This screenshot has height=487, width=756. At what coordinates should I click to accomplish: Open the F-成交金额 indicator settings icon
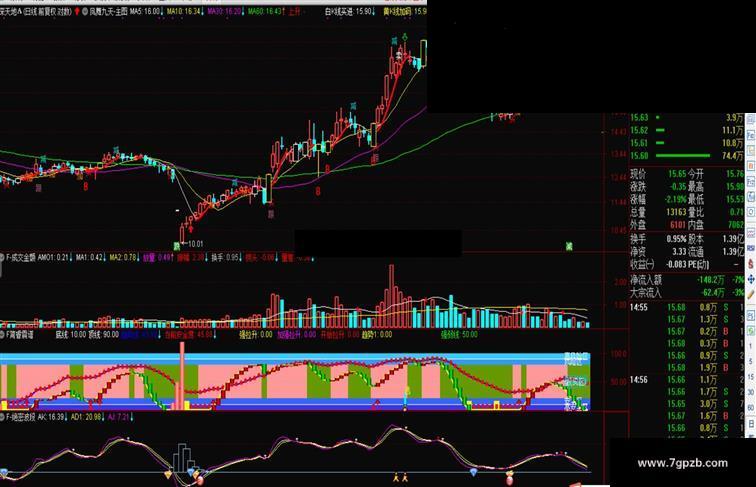point(2,258)
